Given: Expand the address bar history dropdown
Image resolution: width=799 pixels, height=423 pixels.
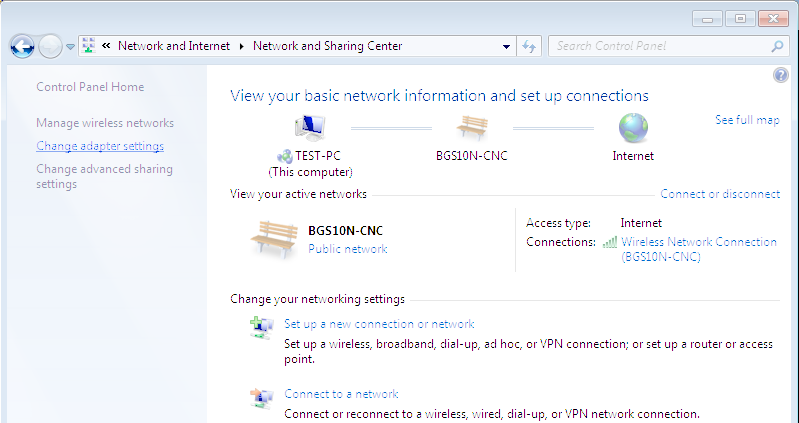Looking at the screenshot, I should tap(506, 46).
